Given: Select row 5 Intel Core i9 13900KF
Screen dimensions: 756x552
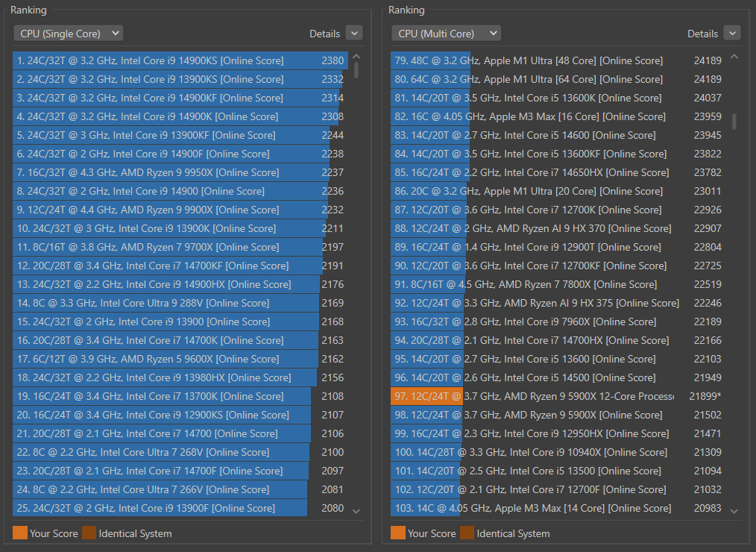Looking at the screenshot, I should (x=180, y=135).
